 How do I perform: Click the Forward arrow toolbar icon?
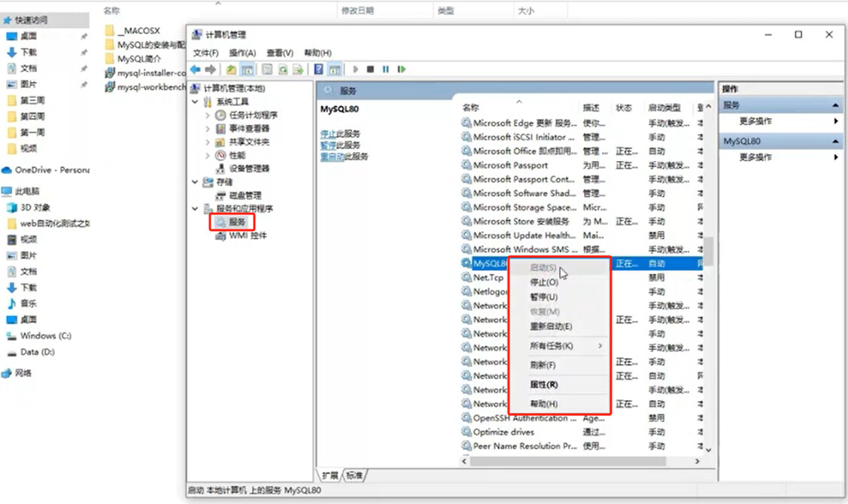point(211,69)
